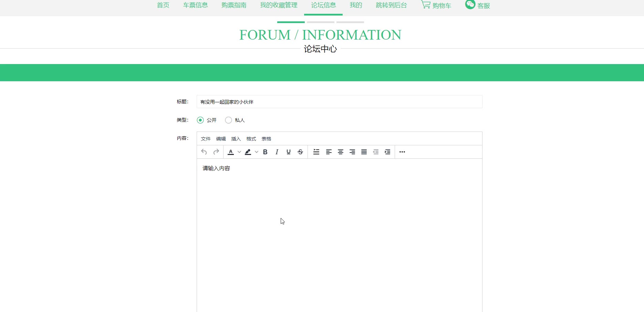Increase indent icon

(387, 152)
